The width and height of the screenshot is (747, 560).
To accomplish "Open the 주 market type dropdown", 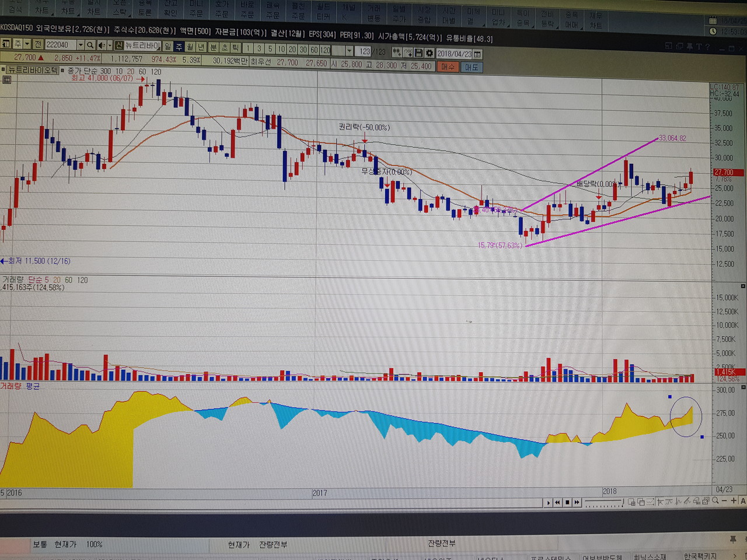I will coord(27,44).
